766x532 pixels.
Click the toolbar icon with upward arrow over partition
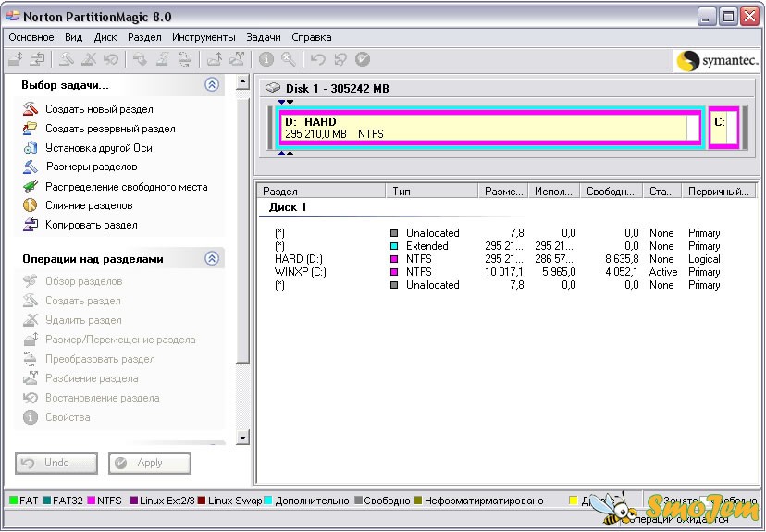214,59
